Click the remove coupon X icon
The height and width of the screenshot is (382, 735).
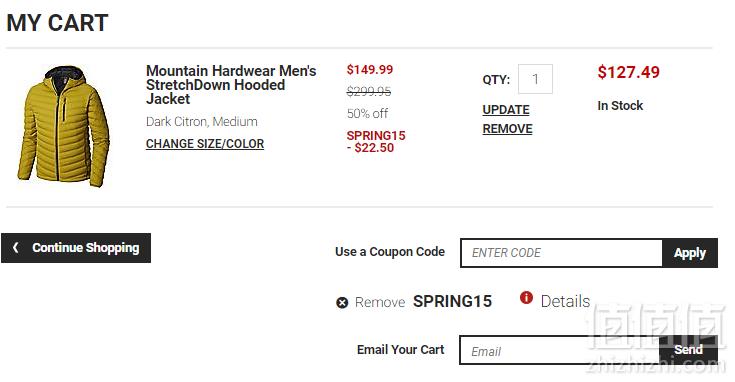tap(342, 303)
